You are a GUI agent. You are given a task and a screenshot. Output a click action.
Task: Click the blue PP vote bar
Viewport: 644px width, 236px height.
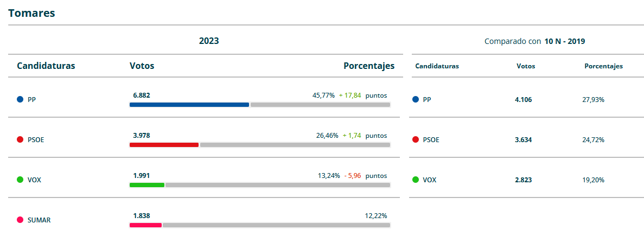pyautogui.click(x=189, y=105)
